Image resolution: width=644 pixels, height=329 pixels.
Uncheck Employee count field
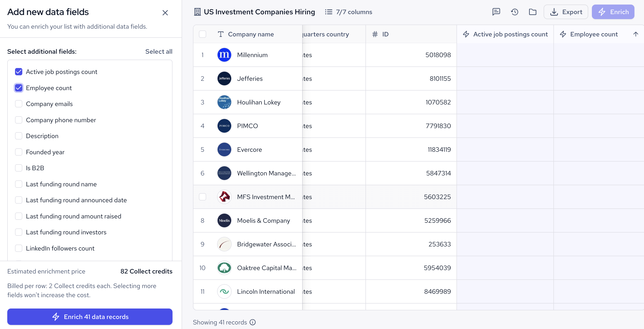[x=19, y=88]
